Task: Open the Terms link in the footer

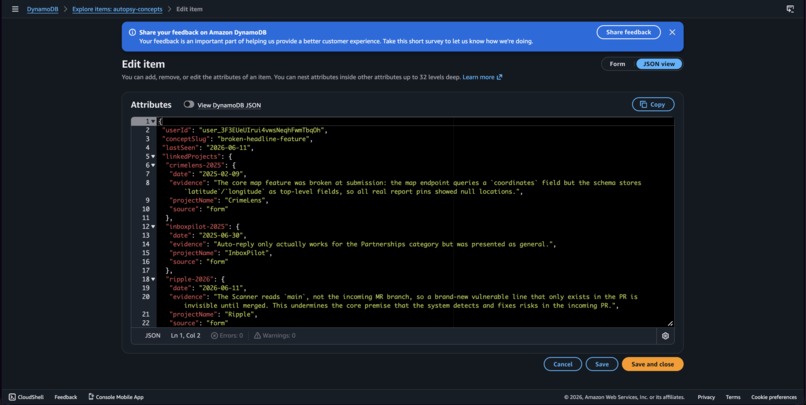Action: pos(732,397)
